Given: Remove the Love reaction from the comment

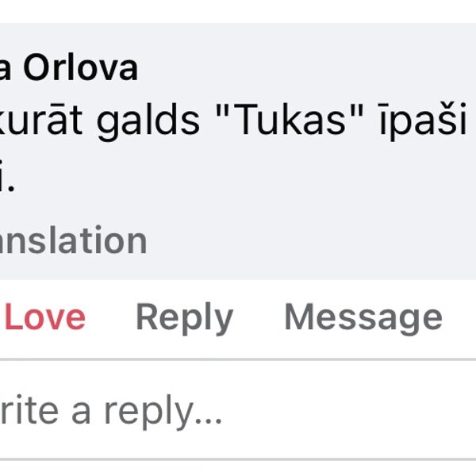Looking at the screenshot, I should coord(44,318).
